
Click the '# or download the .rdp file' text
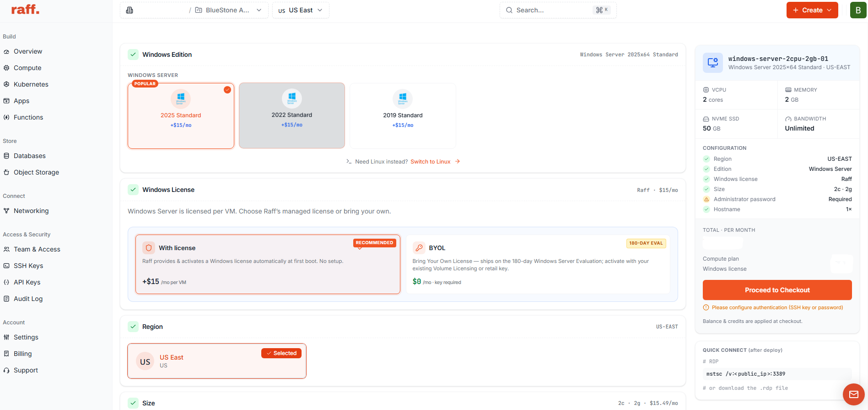pyautogui.click(x=745, y=388)
